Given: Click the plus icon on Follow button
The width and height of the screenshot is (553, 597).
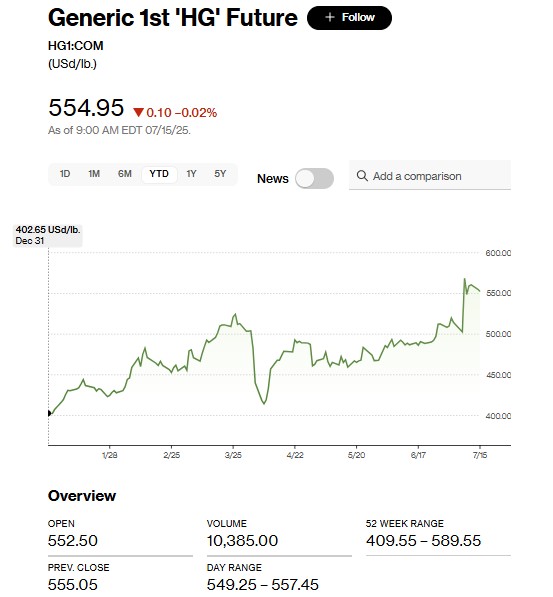Looking at the screenshot, I should click(x=329, y=17).
